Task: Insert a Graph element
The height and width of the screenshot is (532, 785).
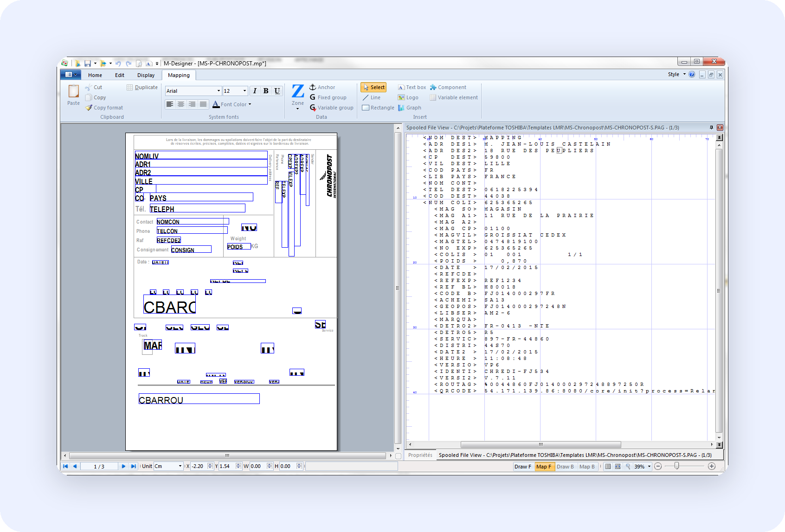Action: point(409,108)
